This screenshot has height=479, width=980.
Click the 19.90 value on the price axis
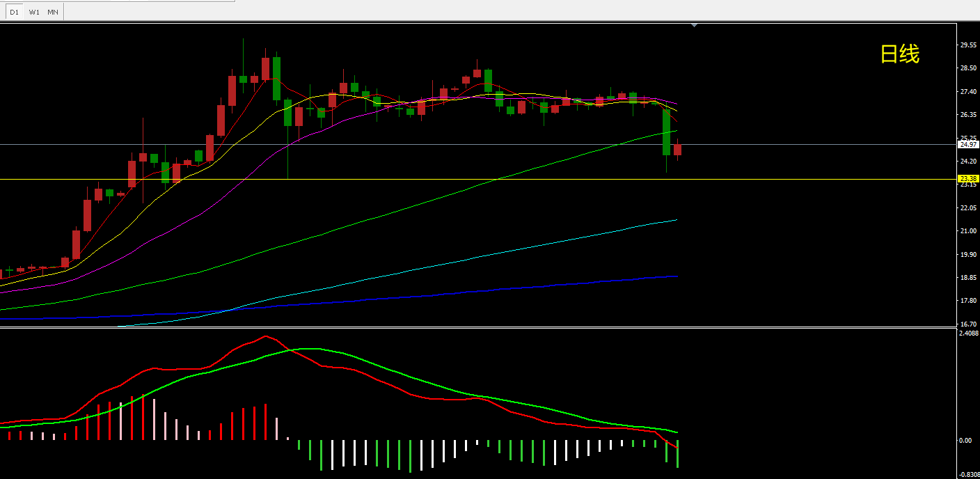tap(968, 255)
